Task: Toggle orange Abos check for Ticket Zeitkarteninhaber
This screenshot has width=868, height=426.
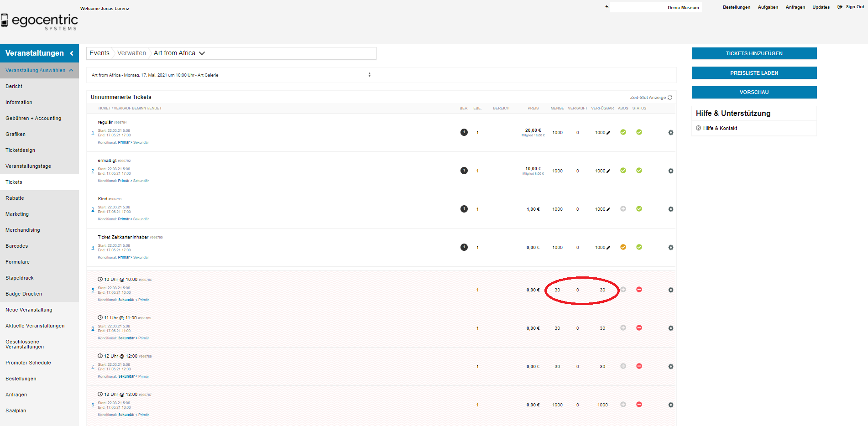Action: [623, 247]
